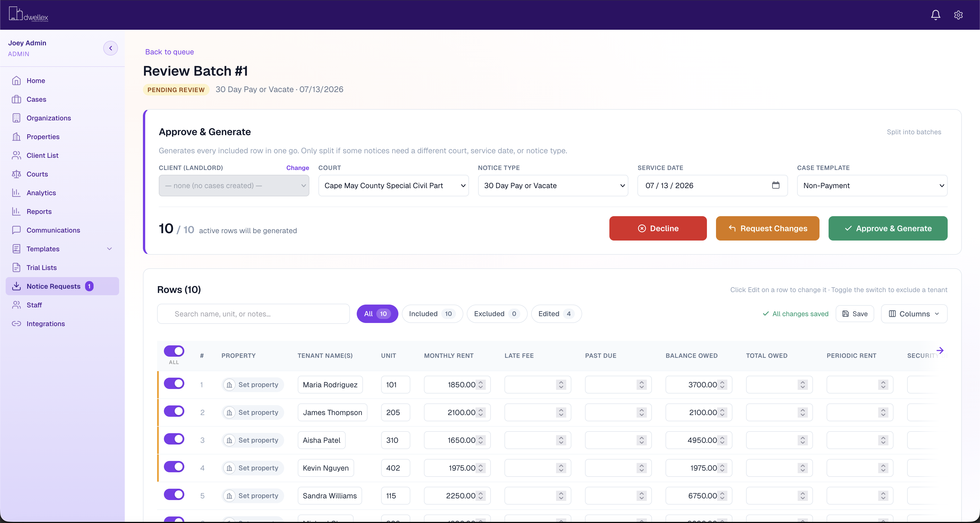
Task: Expand the Templates sidebar submenu
Action: point(109,248)
